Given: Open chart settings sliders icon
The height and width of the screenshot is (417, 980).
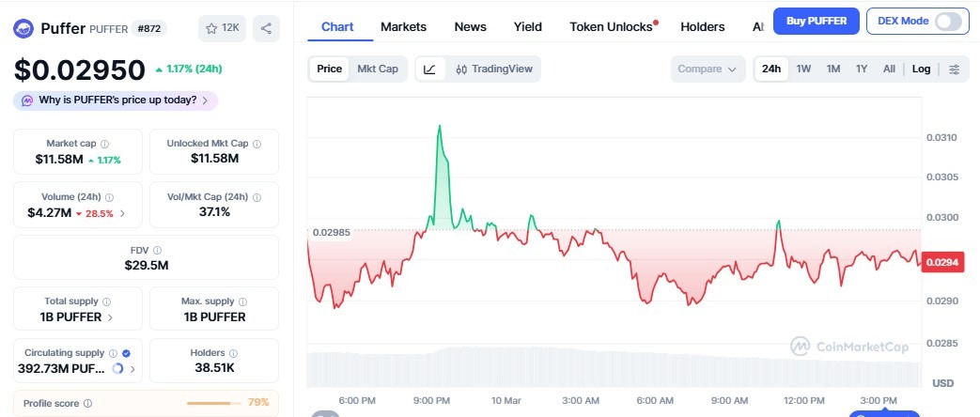Looking at the screenshot, I should [x=955, y=69].
